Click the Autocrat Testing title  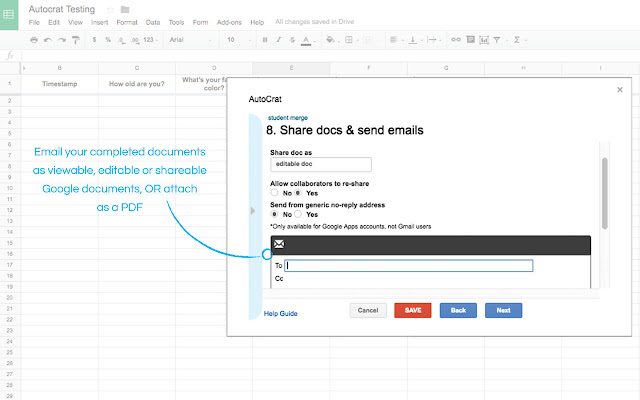tap(62, 9)
